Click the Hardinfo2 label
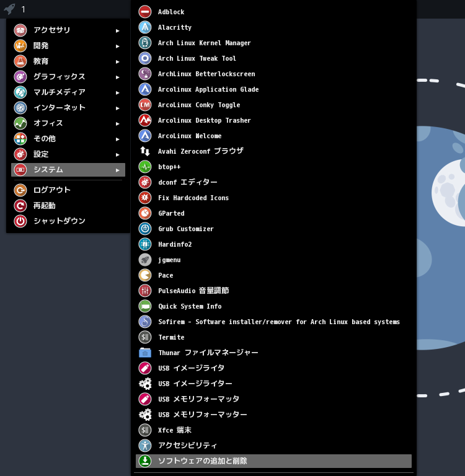 (175, 244)
